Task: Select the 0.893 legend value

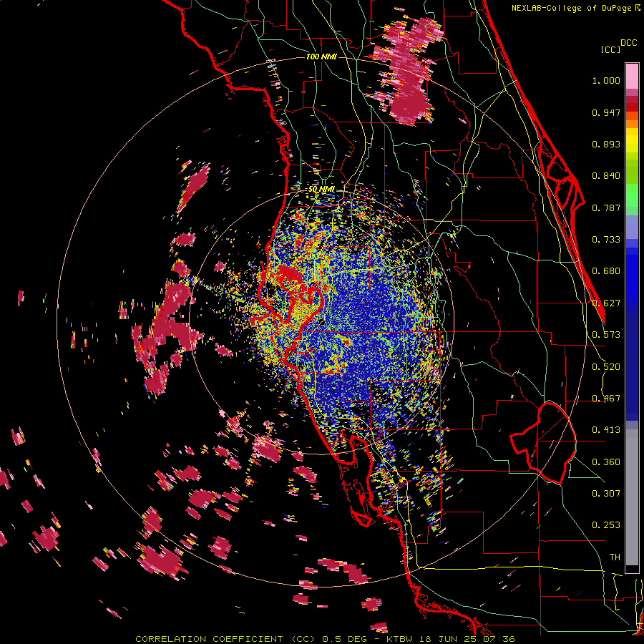Action: (606, 144)
